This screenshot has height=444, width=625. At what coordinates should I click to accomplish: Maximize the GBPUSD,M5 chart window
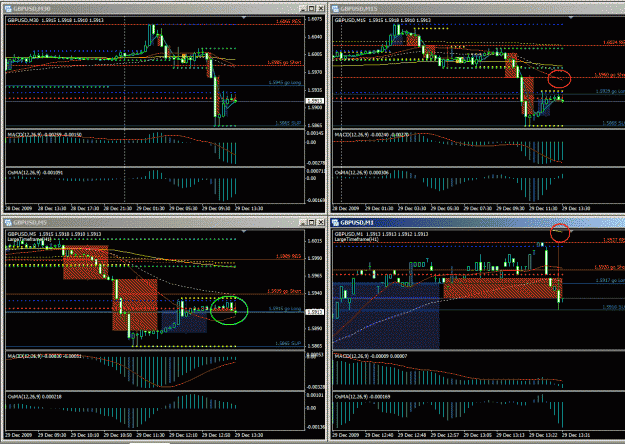(x=312, y=222)
